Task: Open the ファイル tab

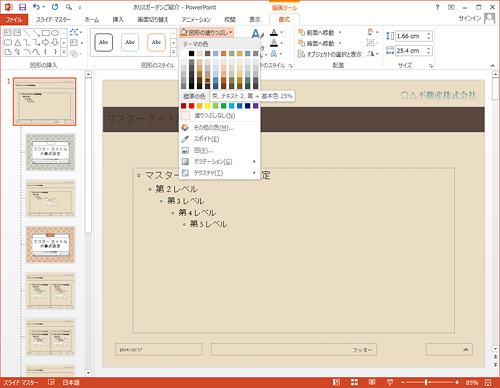Action: [x=14, y=20]
